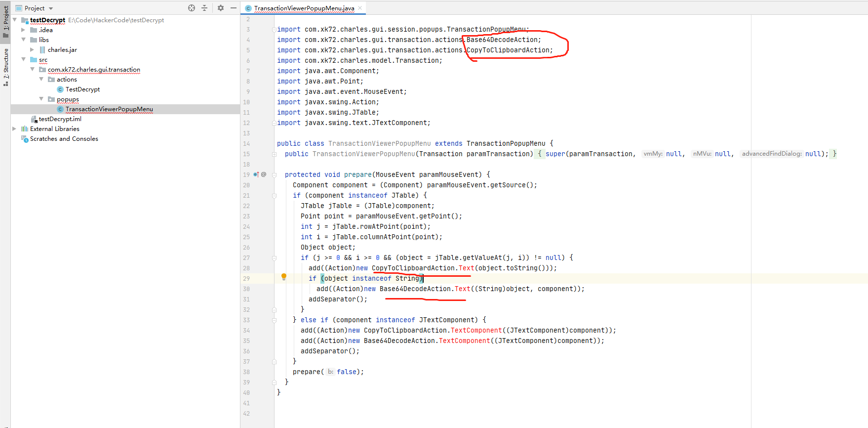Screen dimensions: 868x428
Task: Select the TestDecrypt class file
Action: [82, 89]
